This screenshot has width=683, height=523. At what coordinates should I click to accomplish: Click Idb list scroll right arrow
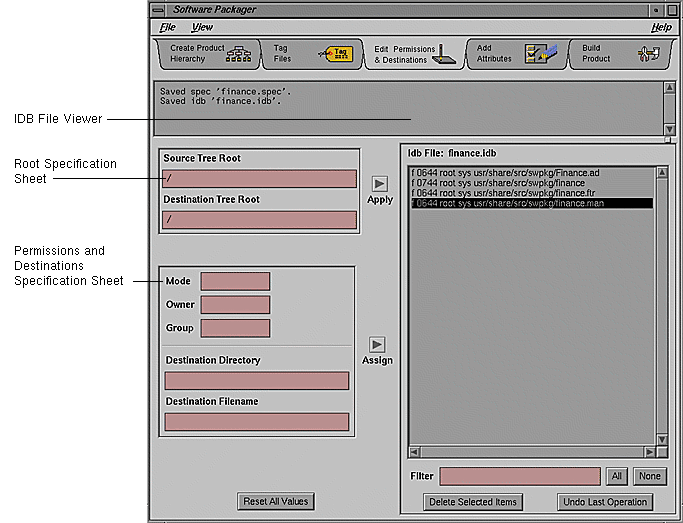click(649, 452)
